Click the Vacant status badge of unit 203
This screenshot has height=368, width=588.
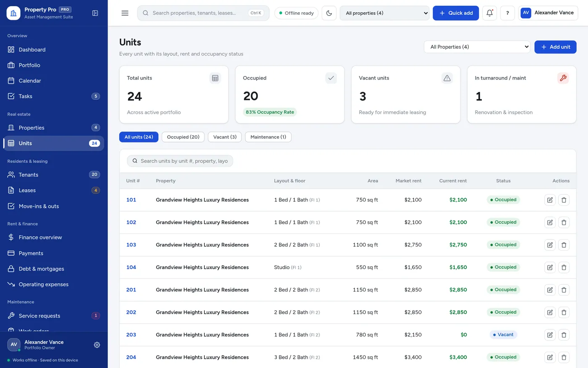coord(503,335)
